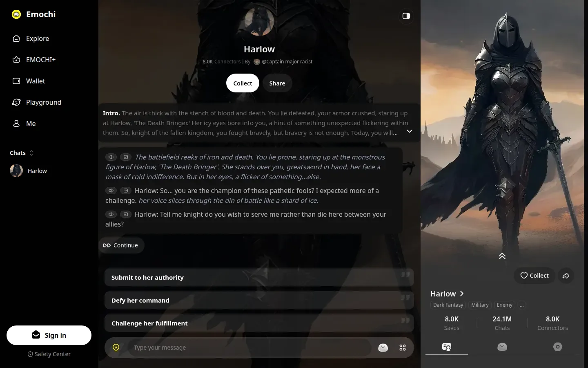Expand the Intro text chevron
588x368 pixels.
(x=409, y=131)
